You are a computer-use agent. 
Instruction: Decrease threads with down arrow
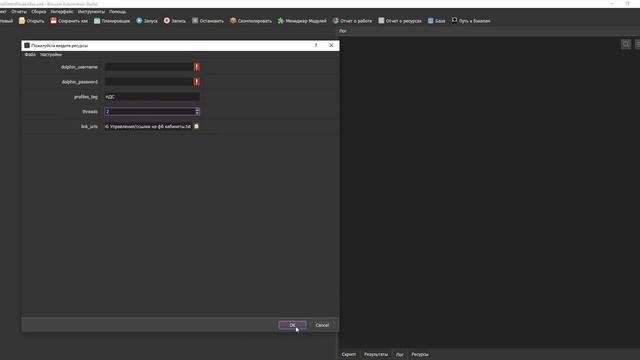pos(198,113)
